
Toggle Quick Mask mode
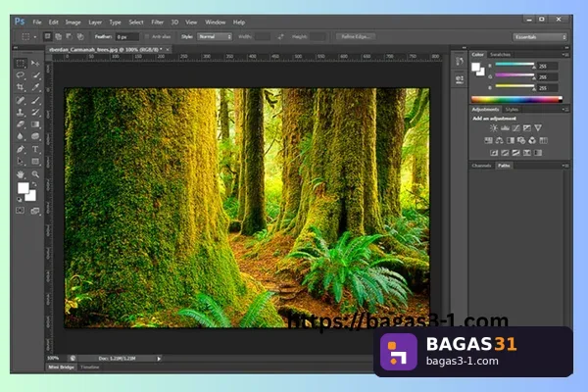coord(21,211)
